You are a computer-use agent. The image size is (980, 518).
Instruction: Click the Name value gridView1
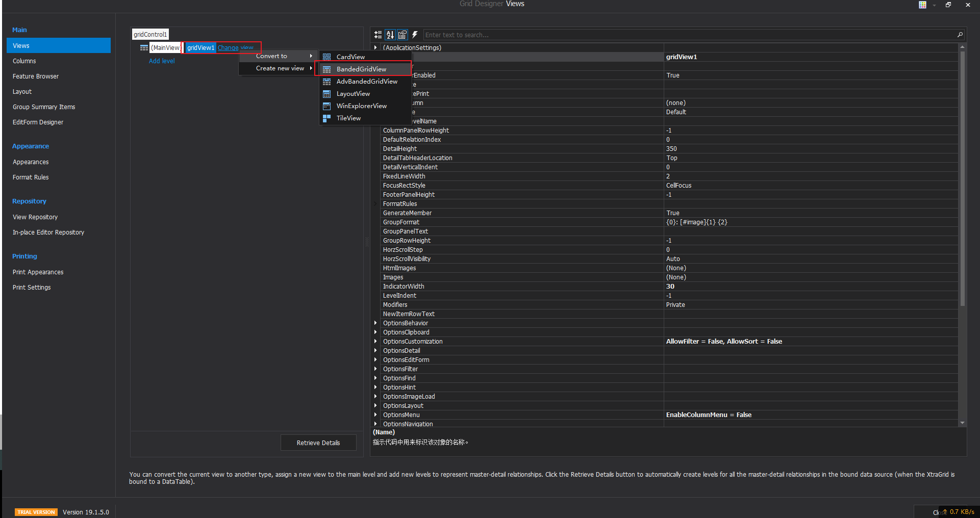pos(681,57)
